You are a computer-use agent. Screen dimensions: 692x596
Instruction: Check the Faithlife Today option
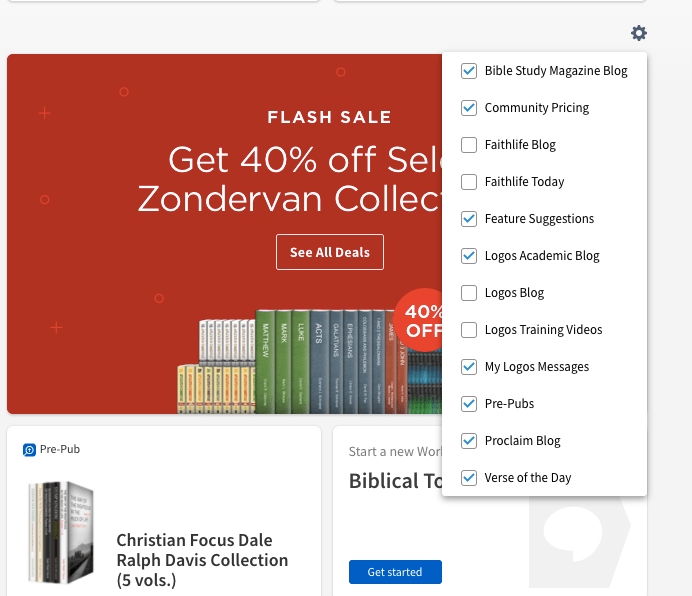[468, 182]
